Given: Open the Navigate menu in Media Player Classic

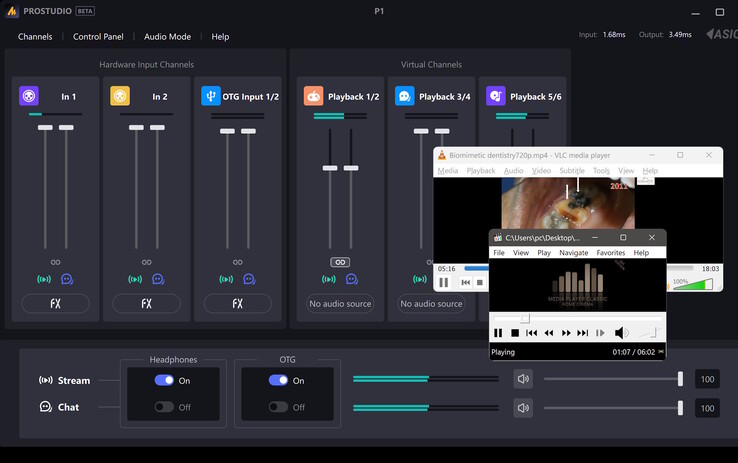Looking at the screenshot, I should (573, 253).
